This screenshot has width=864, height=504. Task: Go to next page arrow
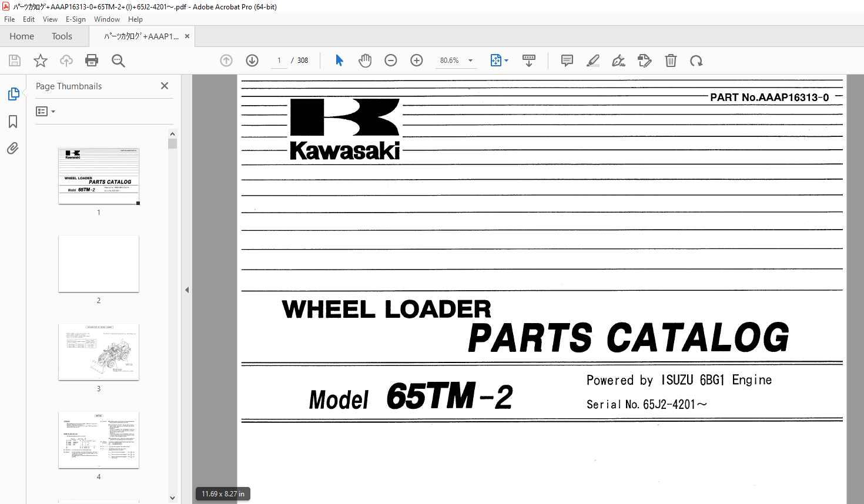(x=252, y=61)
